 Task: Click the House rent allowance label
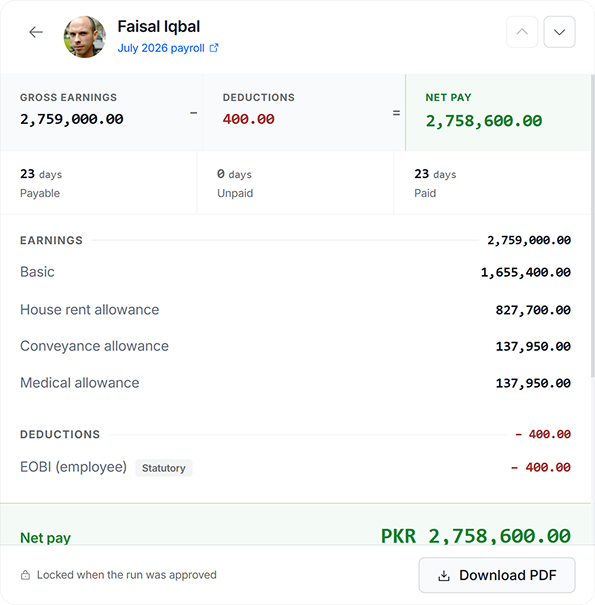pyautogui.click(x=90, y=310)
